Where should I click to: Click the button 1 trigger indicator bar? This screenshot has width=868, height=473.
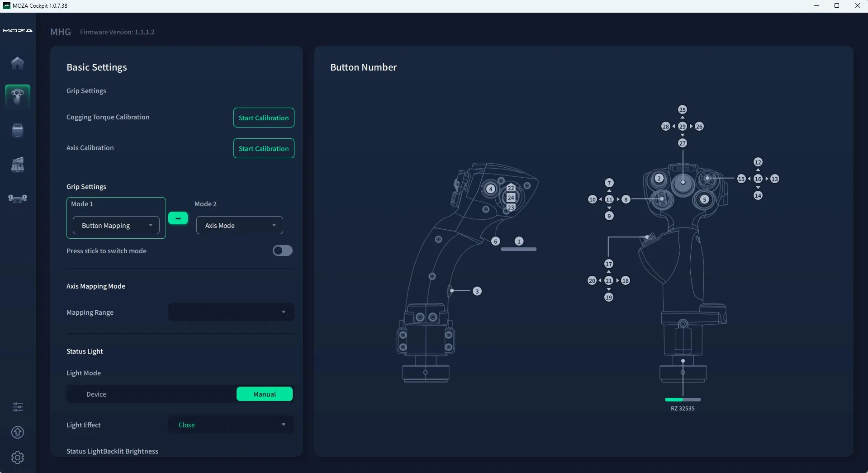(x=519, y=249)
